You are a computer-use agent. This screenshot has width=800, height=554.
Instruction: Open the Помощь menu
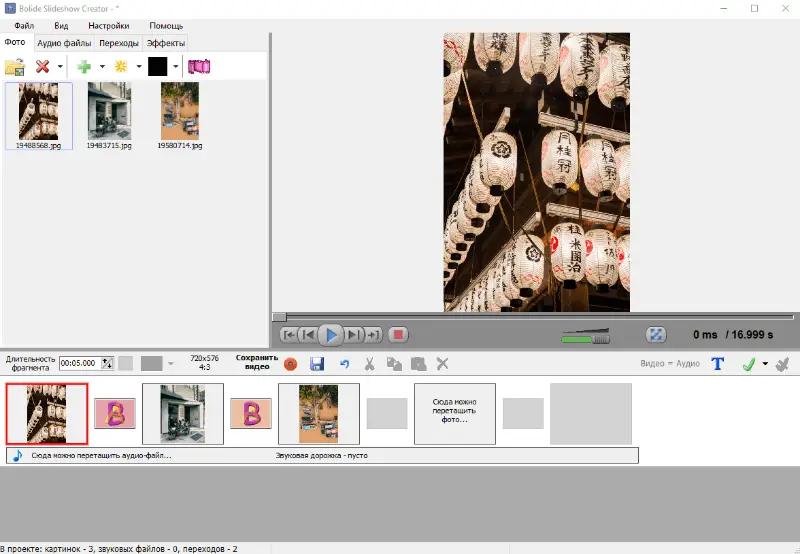coord(166,26)
